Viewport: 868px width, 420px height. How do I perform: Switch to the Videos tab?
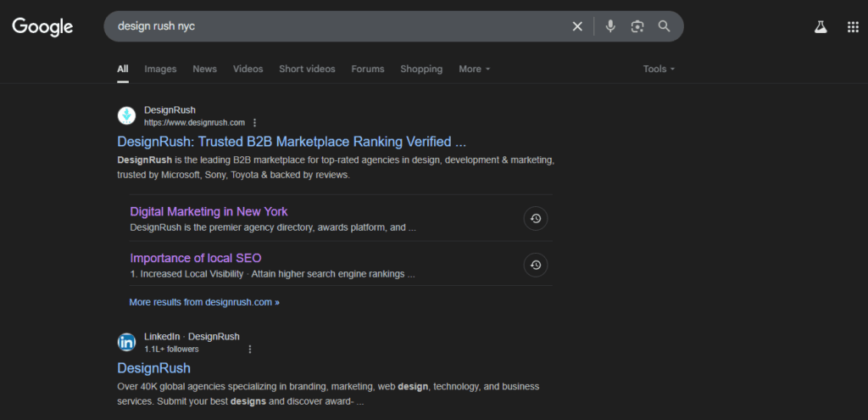pos(248,69)
